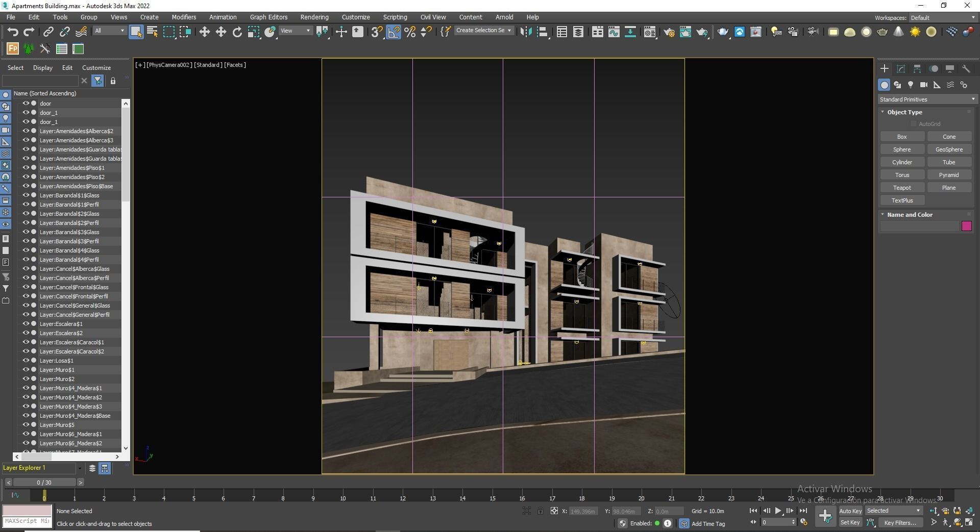980x532 pixels.
Task: Enable the AutoGrid checkbox
Action: (914, 124)
